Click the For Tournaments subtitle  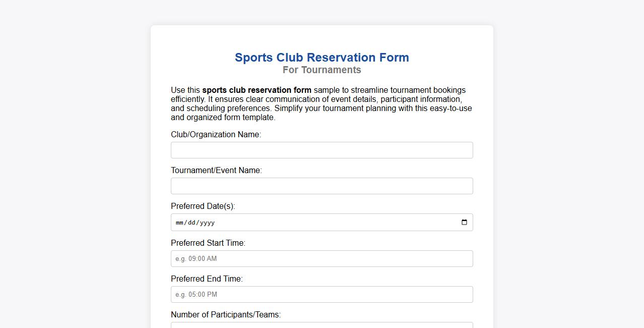coord(321,70)
